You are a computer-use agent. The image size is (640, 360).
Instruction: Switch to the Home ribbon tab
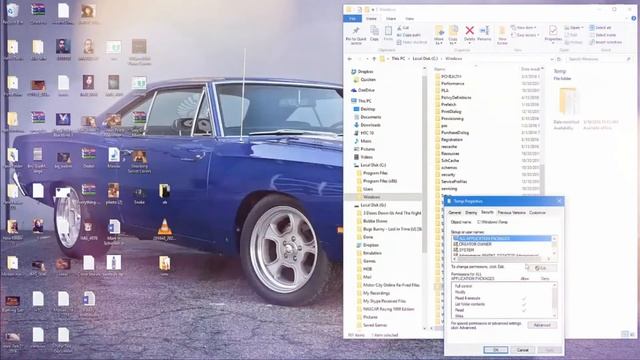[x=371, y=18]
